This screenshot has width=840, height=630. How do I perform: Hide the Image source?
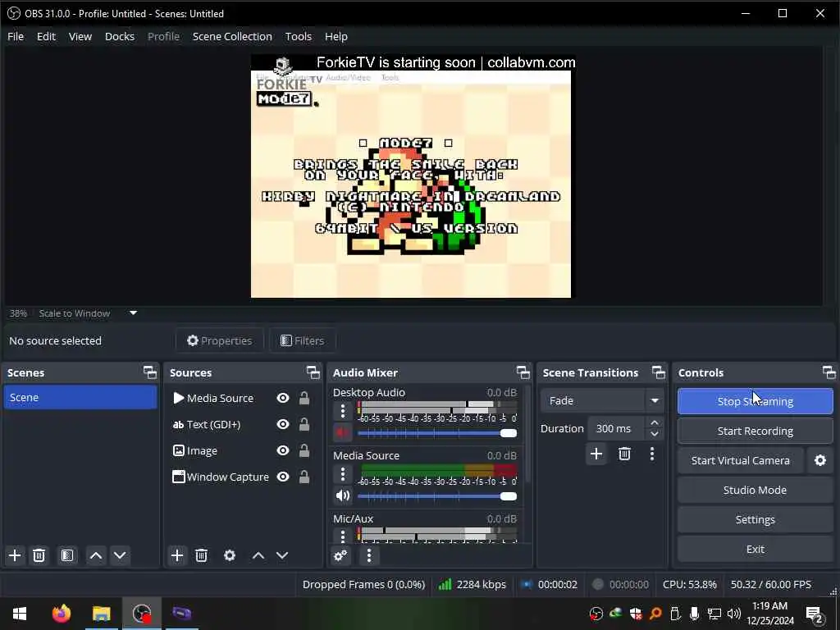pyautogui.click(x=283, y=450)
